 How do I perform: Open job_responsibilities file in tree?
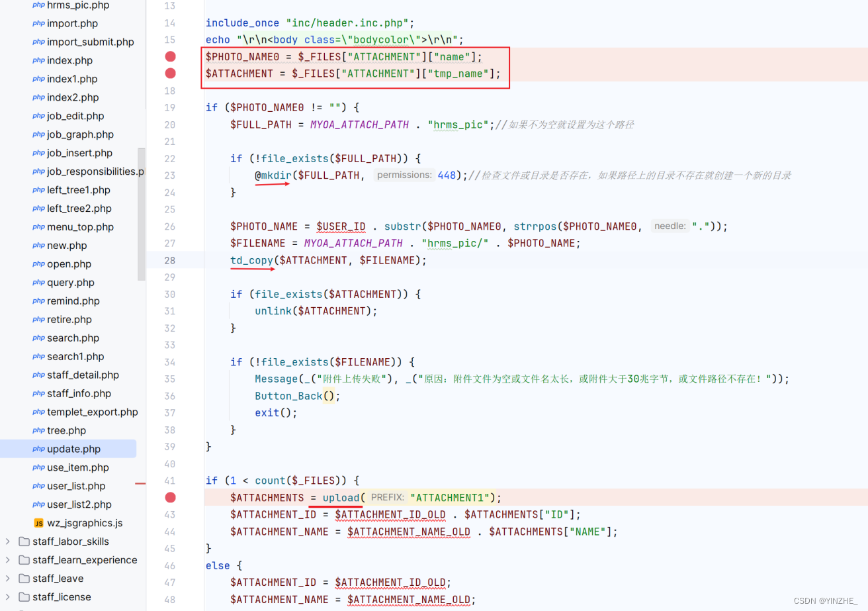[95, 172]
